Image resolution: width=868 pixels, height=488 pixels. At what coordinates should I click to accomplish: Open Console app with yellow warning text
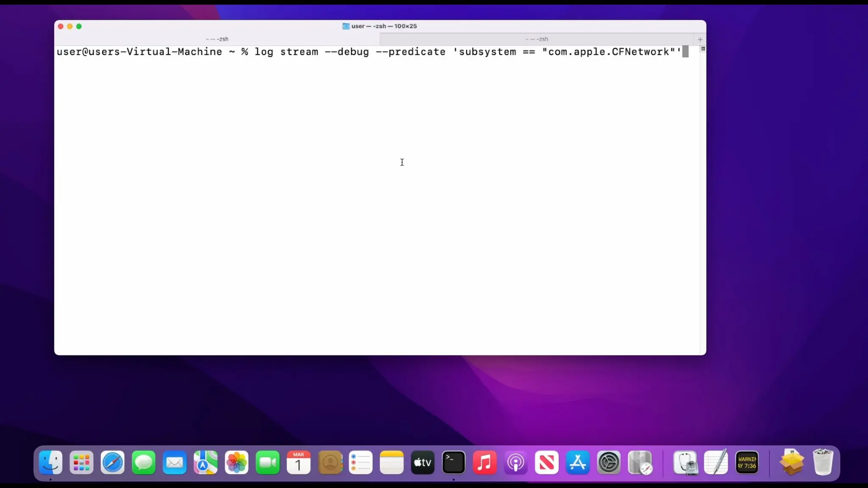coord(747,462)
